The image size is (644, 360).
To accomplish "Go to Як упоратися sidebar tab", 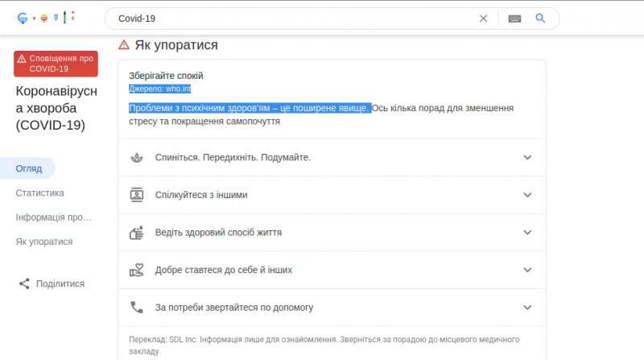I will pyautogui.click(x=44, y=242).
